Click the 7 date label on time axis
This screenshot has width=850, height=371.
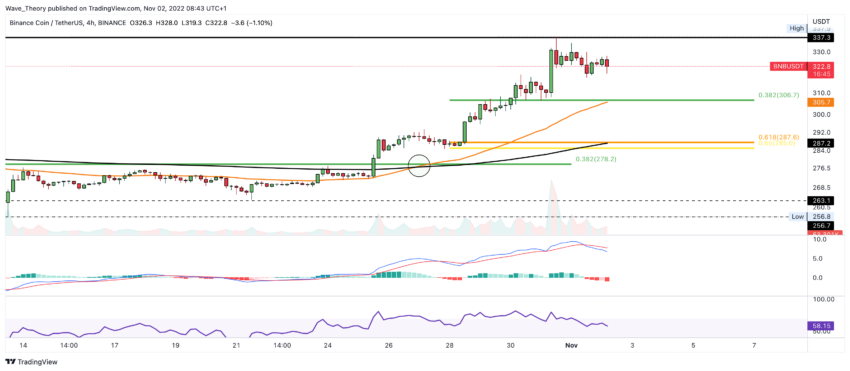[x=755, y=345]
